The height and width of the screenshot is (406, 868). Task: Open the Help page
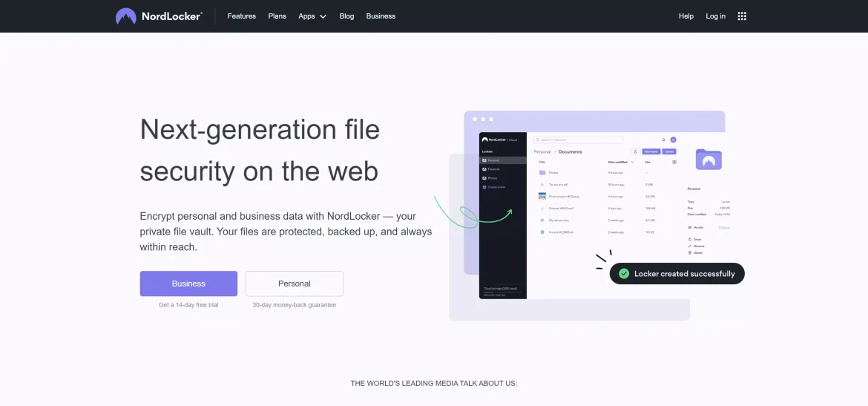point(686,16)
